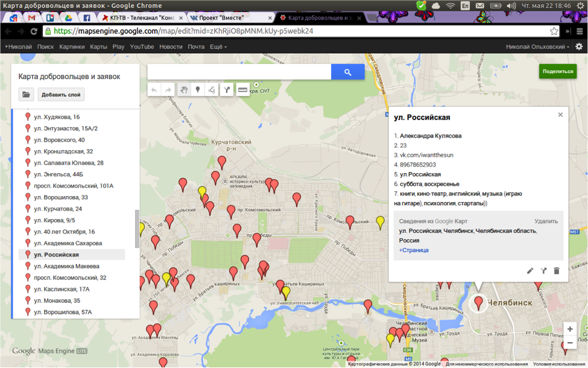Open Facebook pinned tab
This screenshot has width=588, height=368.
[87, 17]
